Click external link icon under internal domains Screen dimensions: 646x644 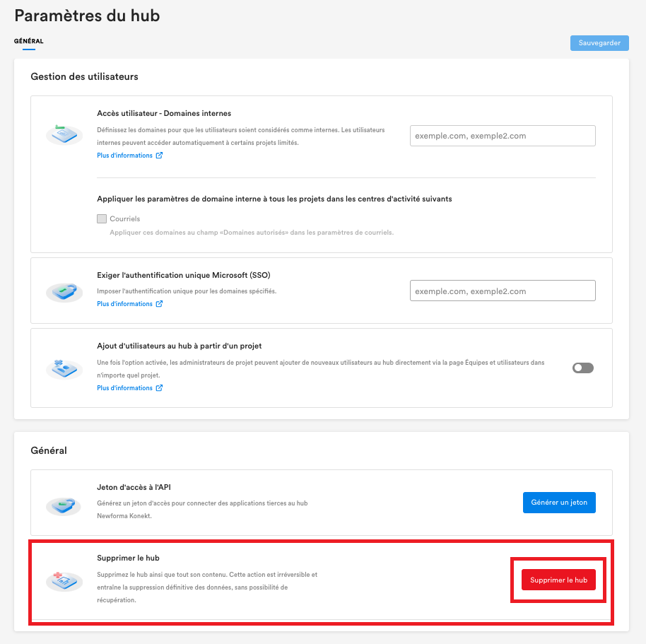pos(159,156)
